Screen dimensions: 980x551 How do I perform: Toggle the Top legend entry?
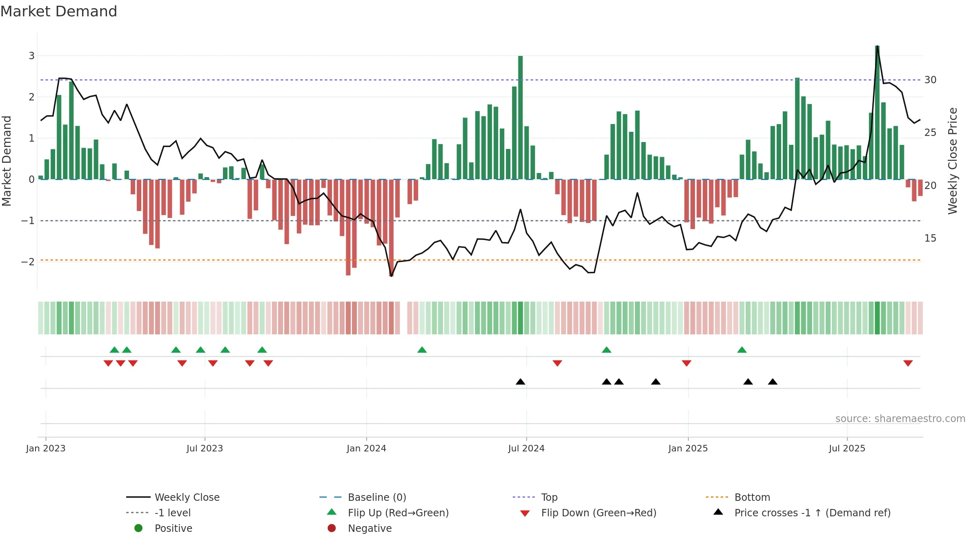click(x=535, y=497)
